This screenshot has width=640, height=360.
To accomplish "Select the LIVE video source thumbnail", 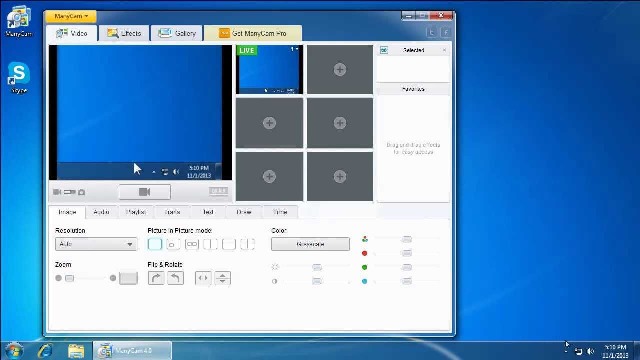I will 269,69.
